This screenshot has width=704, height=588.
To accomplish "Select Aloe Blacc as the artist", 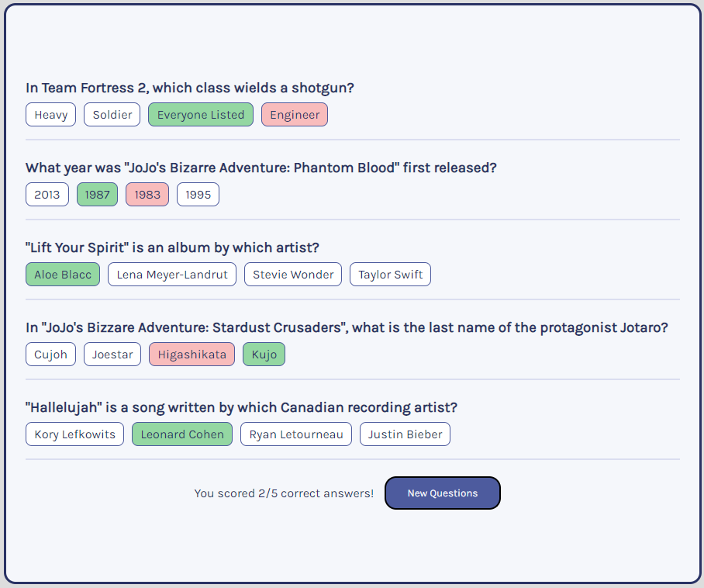I will 63,275.
